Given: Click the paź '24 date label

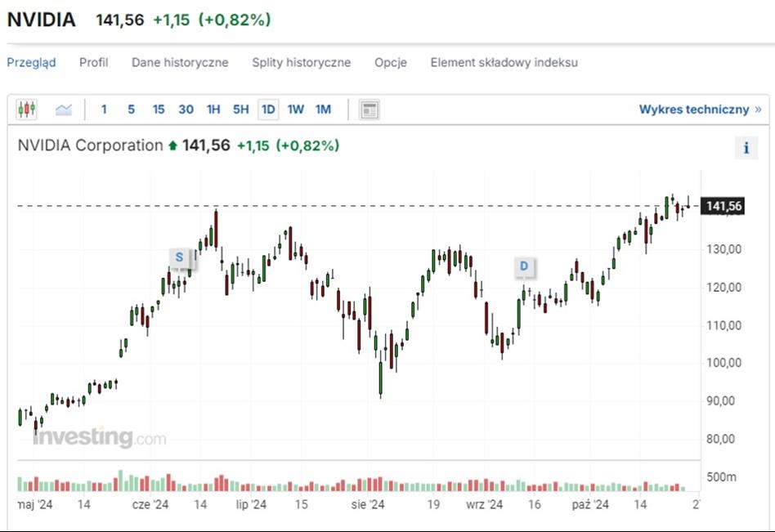Looking at the screenshot, I should coord(590,504).
